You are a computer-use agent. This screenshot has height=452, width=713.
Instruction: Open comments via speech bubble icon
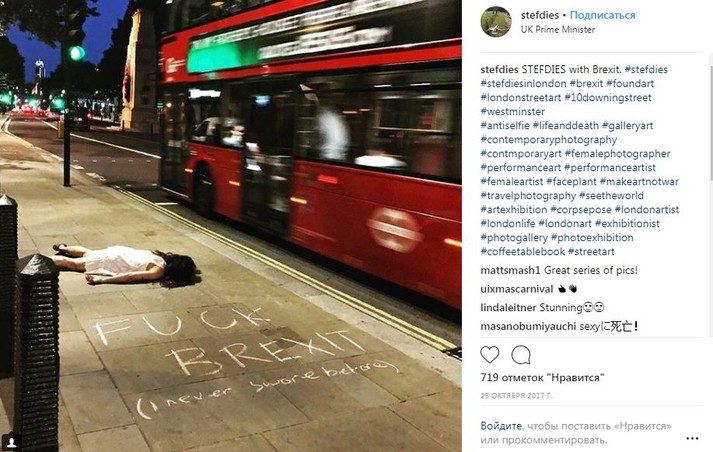521,355
